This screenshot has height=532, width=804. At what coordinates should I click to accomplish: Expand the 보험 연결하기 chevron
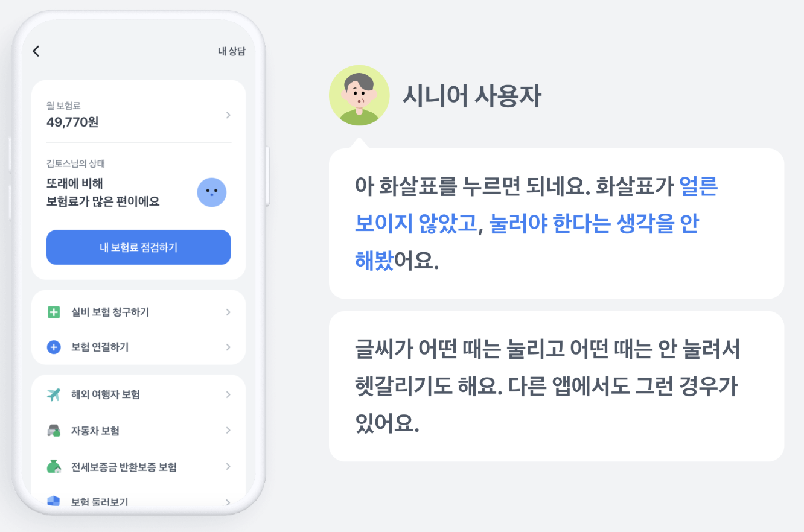[x=228, y=347]
